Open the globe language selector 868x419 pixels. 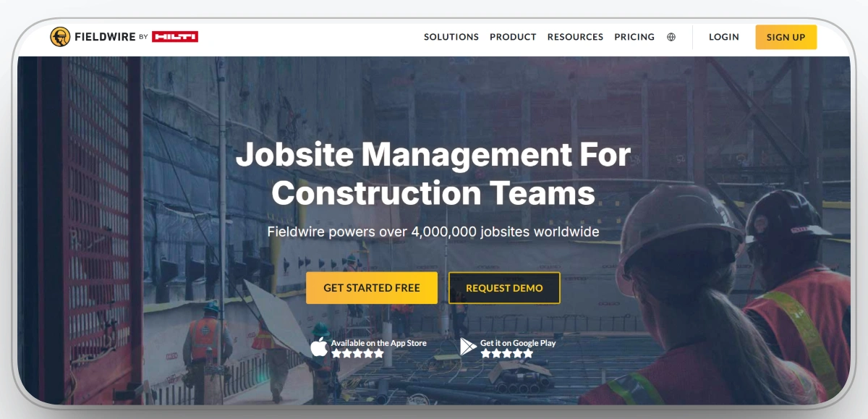(671, 37)
